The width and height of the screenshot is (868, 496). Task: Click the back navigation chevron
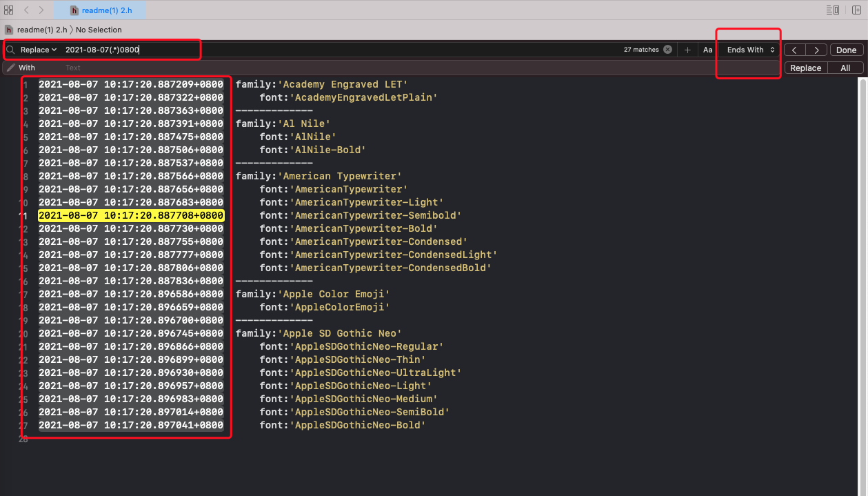tap(26, 10)
